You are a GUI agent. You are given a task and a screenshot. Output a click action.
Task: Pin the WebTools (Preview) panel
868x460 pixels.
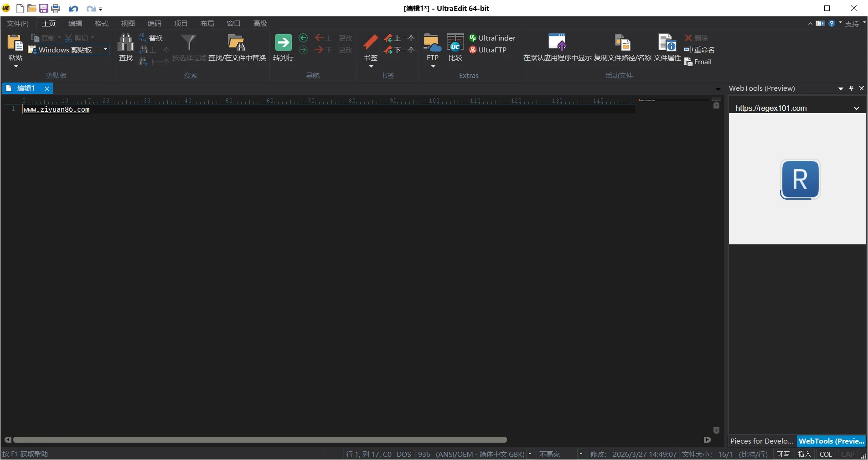tap(851, 88)
